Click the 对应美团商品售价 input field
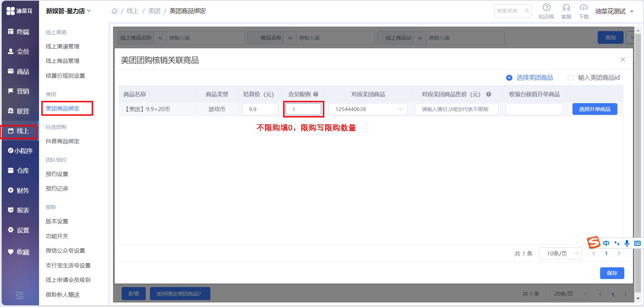 [456, 109]
